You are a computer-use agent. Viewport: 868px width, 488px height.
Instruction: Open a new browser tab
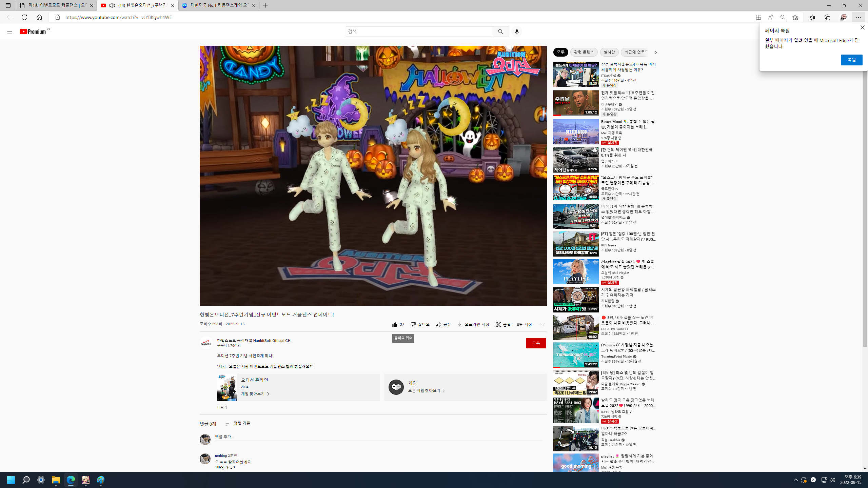(x=265, y=5)
